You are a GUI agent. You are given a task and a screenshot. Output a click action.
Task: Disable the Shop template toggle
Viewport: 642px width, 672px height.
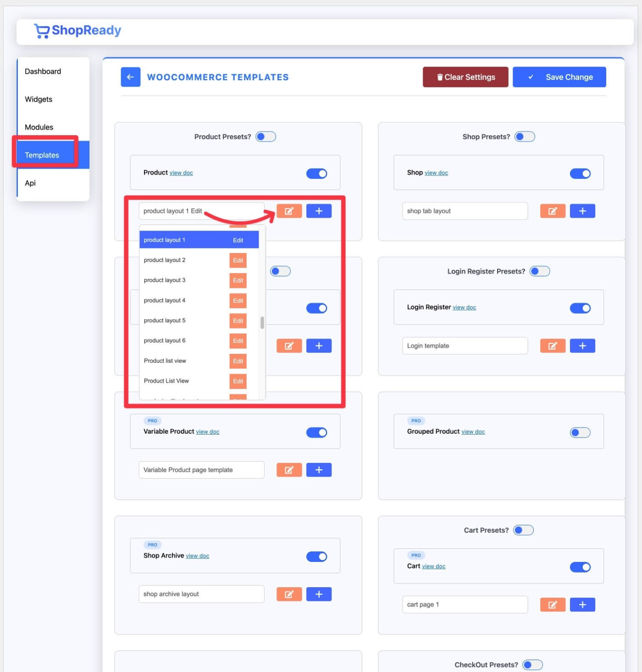[x=580, y=174]
